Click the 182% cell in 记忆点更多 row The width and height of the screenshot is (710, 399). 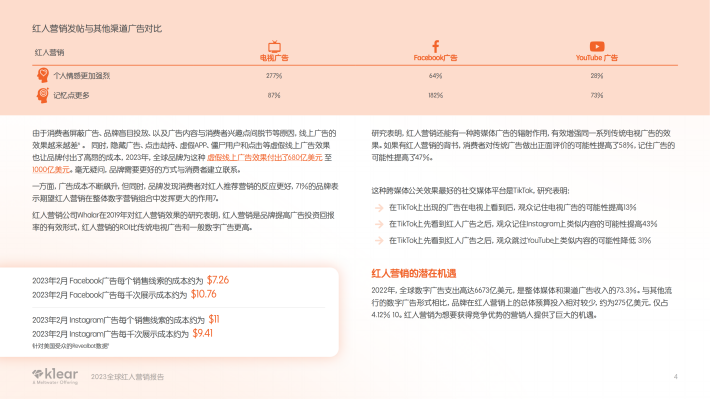435,95
